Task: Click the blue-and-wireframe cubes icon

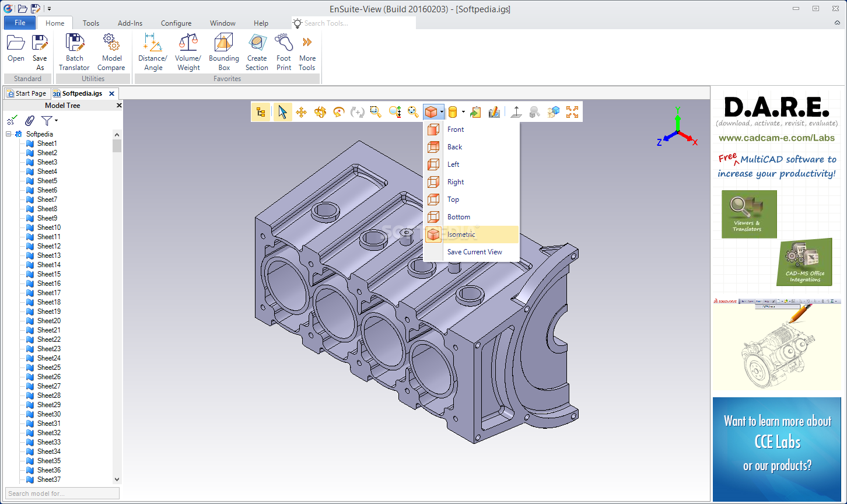Action: 554,112
